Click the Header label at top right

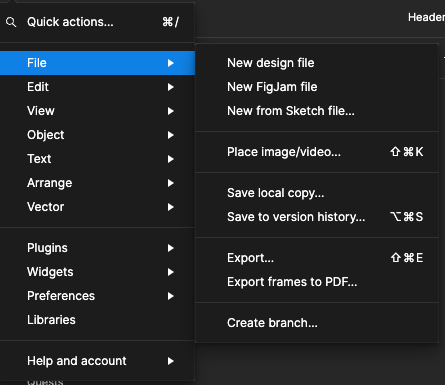[426, 17]
